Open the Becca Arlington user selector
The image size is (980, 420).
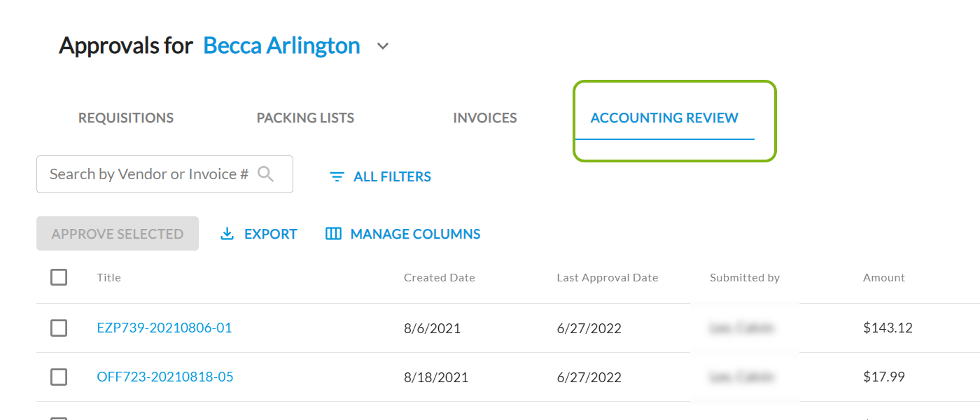click(x=281, y=45)
